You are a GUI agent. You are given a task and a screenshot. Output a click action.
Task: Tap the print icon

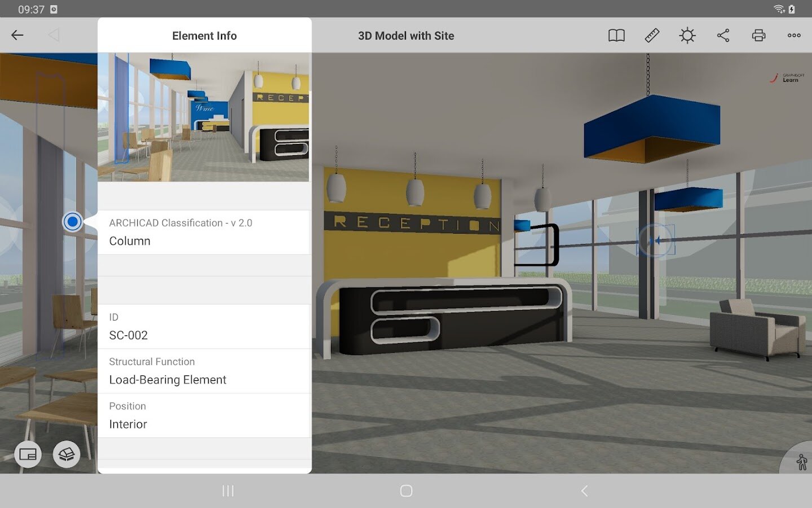(x=758, y=36)
